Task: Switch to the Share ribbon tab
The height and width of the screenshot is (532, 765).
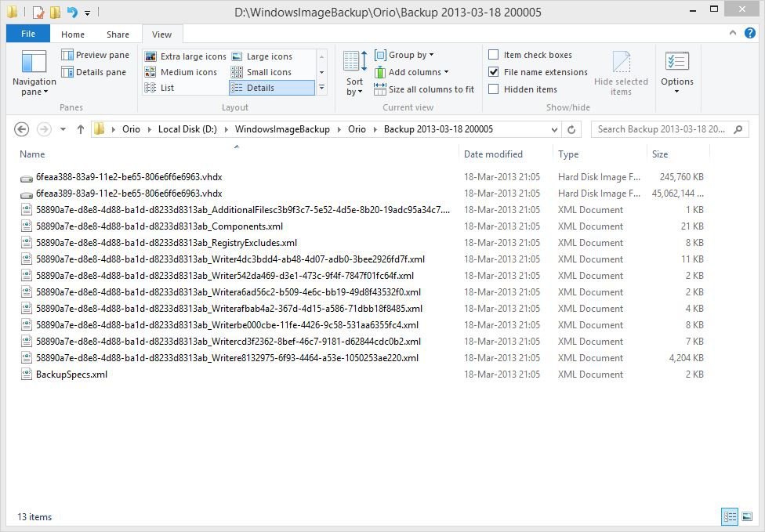Action: (118, 34)
